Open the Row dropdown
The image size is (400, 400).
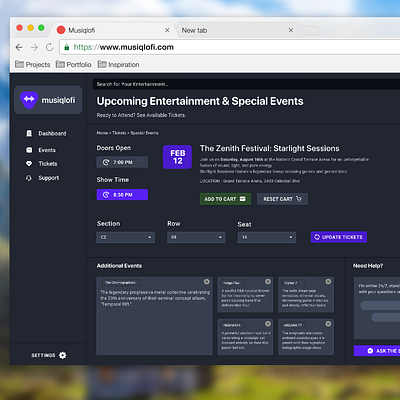point(196,237)
